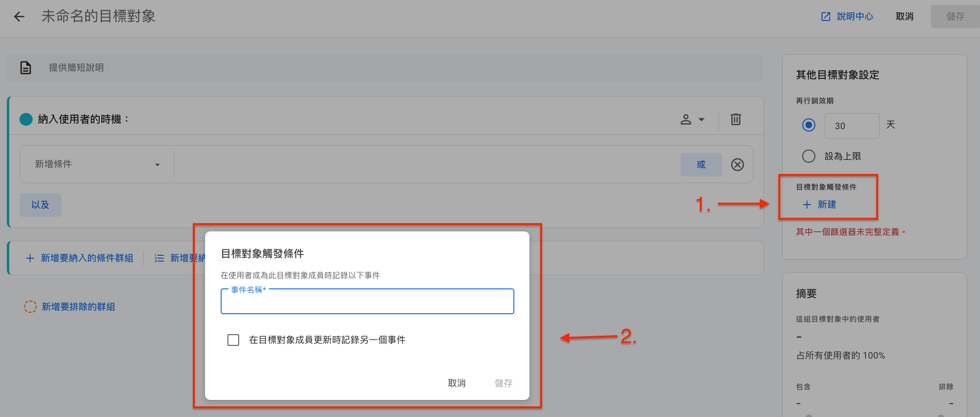Image resolution: width=980 pixels, height=417 pixels.
Task: Click 取消 in the trigger dialog
Action: pos(456,383)
